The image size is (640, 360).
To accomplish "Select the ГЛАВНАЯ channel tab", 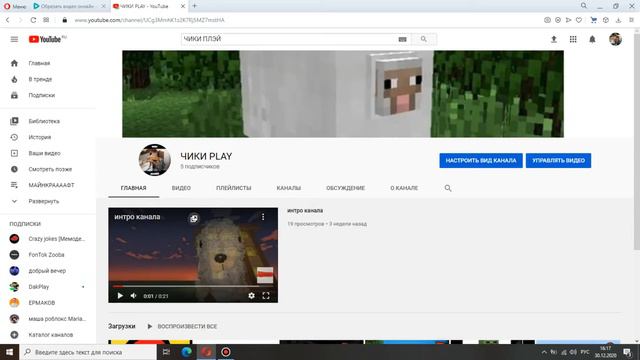I will 133,188.
